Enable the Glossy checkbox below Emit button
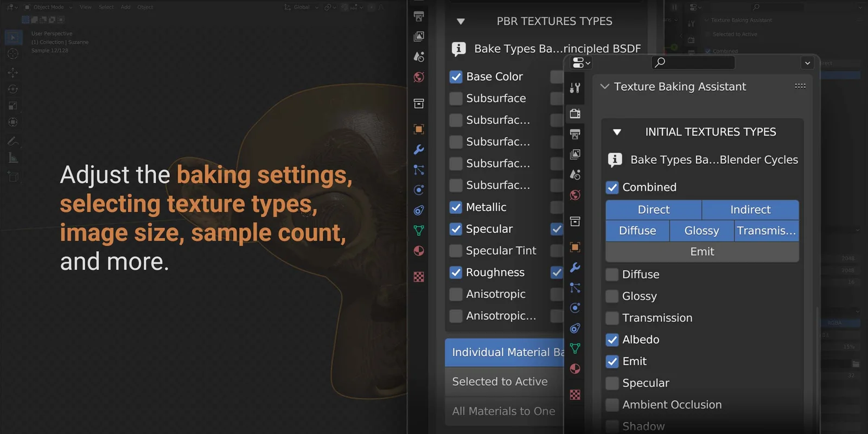The height and width of the screenshot is (434, 868). pos(612,296)
